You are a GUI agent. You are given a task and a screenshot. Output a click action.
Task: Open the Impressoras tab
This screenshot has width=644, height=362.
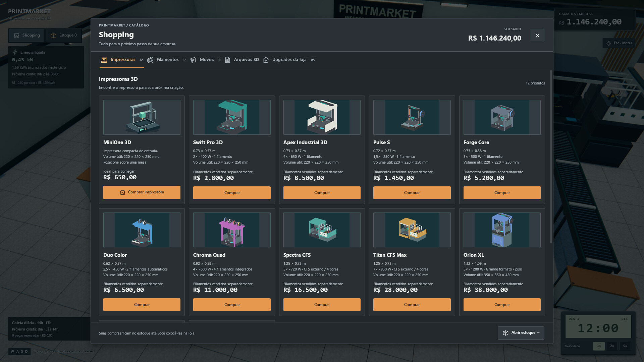(x=122, y=60)
